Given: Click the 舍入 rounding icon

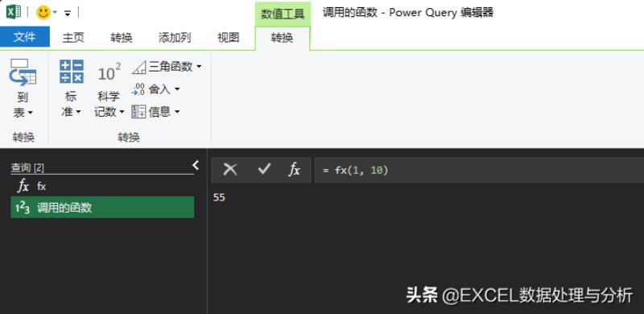Looking at the screenshot, I should [x=138, y=89].
